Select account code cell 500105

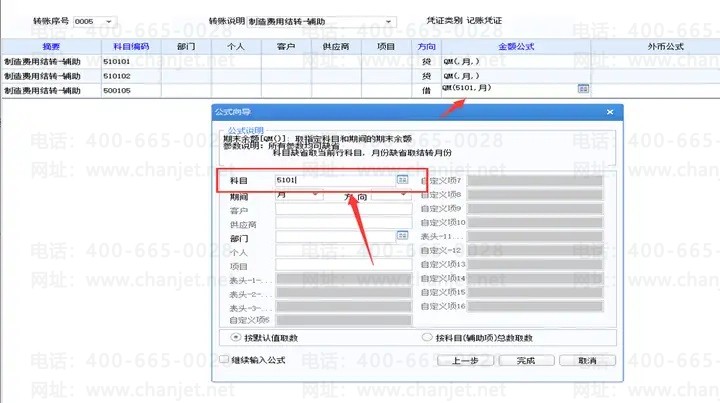[131, 91]
